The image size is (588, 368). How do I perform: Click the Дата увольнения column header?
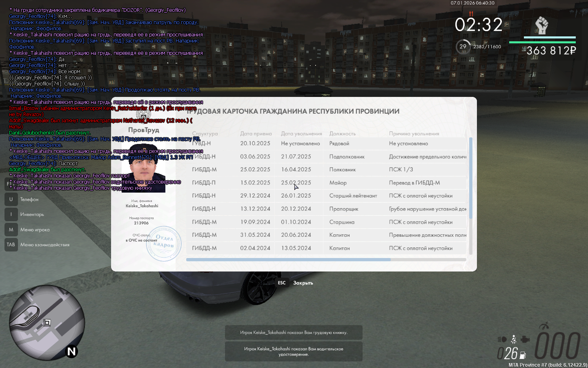(x=301, y=134)
